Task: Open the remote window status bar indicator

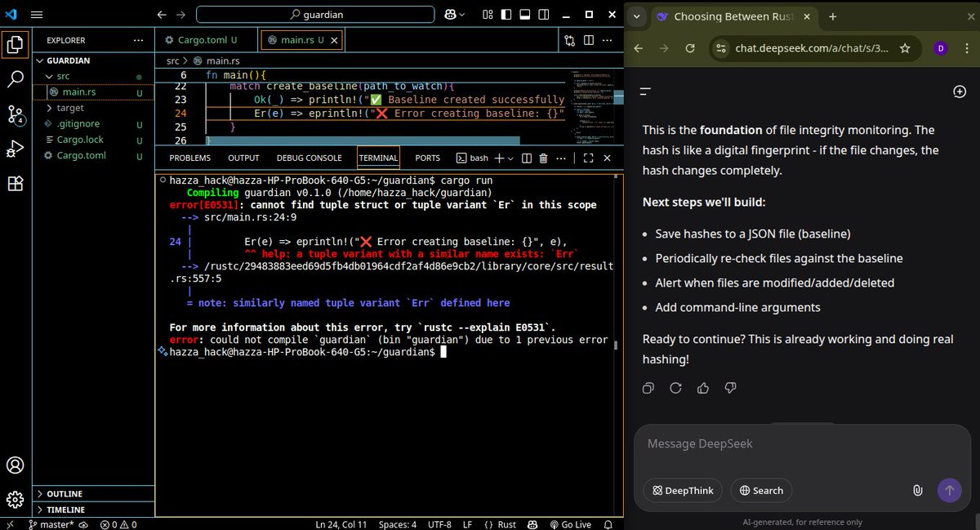Action: pos(11,524)
